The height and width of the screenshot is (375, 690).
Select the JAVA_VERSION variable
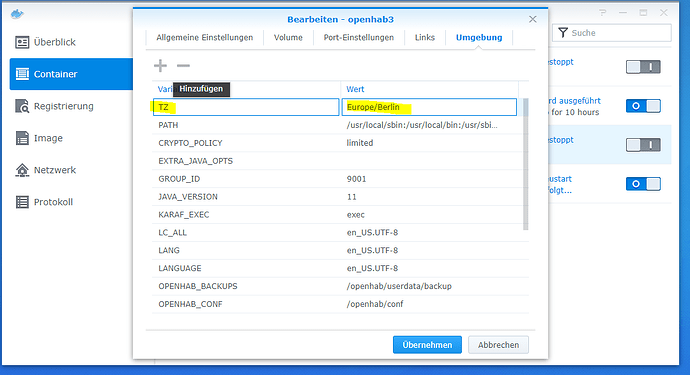click(x=188, y=197)
